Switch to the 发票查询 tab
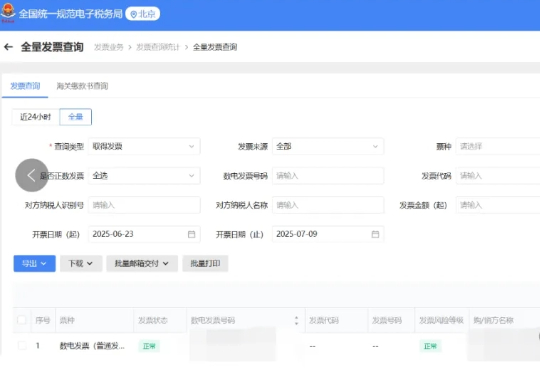The image size is (540, 372). coord(25,86)
